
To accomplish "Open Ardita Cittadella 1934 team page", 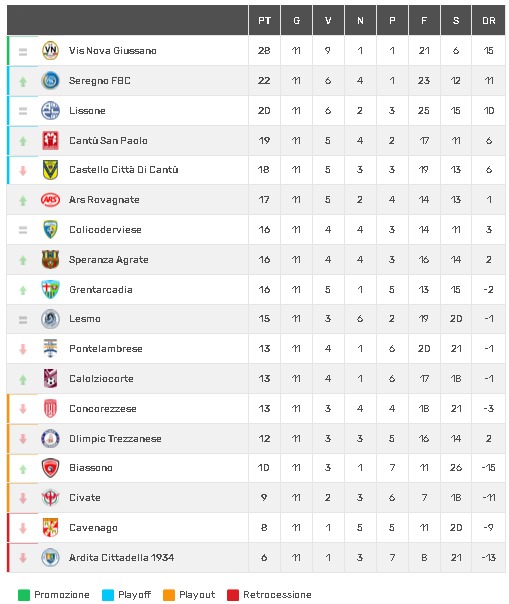I will tap(121, 557).
